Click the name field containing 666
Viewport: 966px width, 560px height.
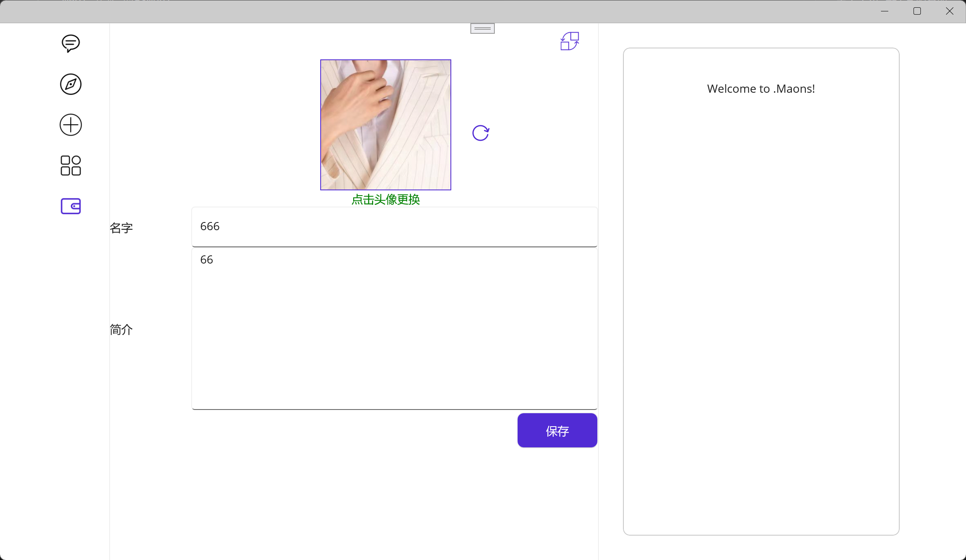coord(394,227)
